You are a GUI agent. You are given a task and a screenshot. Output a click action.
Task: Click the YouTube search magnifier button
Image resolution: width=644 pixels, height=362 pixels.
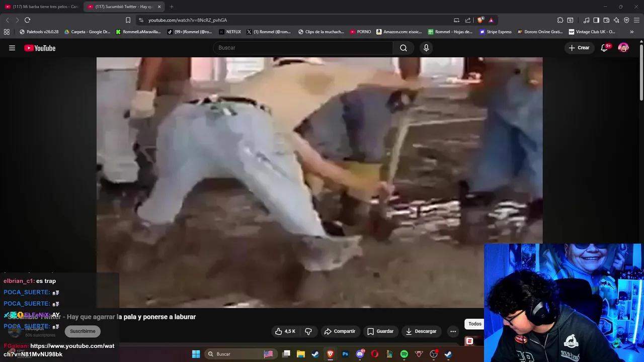point(404,48)
